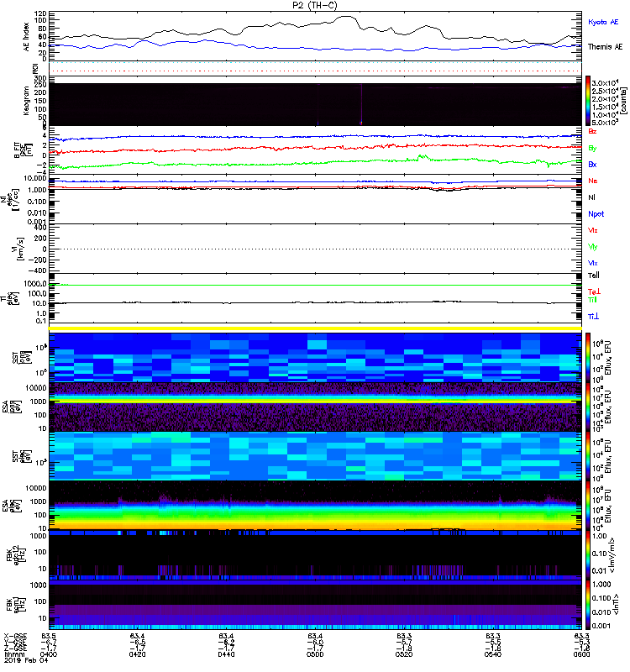Click the red velocity legend label
Viewport: 630px width, 672px height.
pos(592,230)
